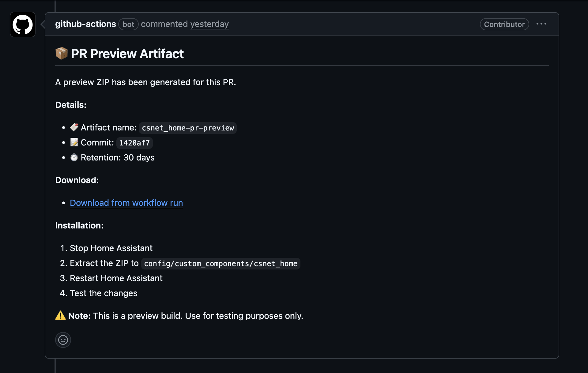The width and height of the screenshot is (588, 373).
Task: Select the 1420af7 commit code chip
Action: click(134, 143)
